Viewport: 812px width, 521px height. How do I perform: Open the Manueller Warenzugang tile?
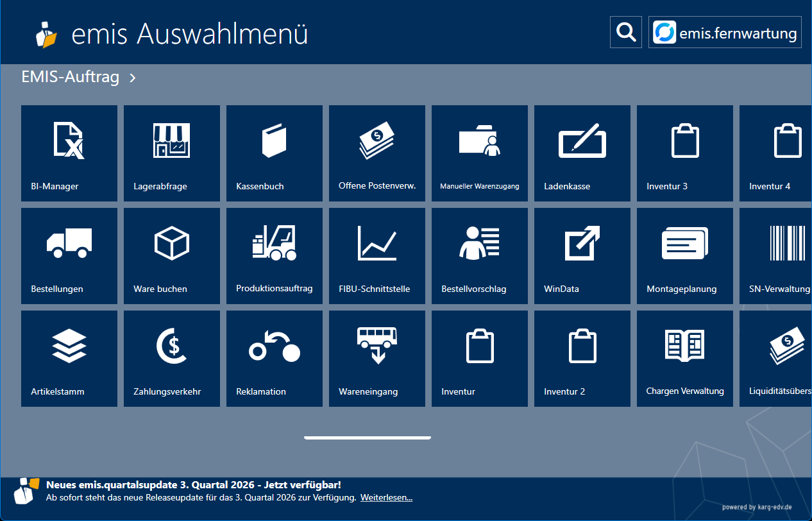(480, 153)
